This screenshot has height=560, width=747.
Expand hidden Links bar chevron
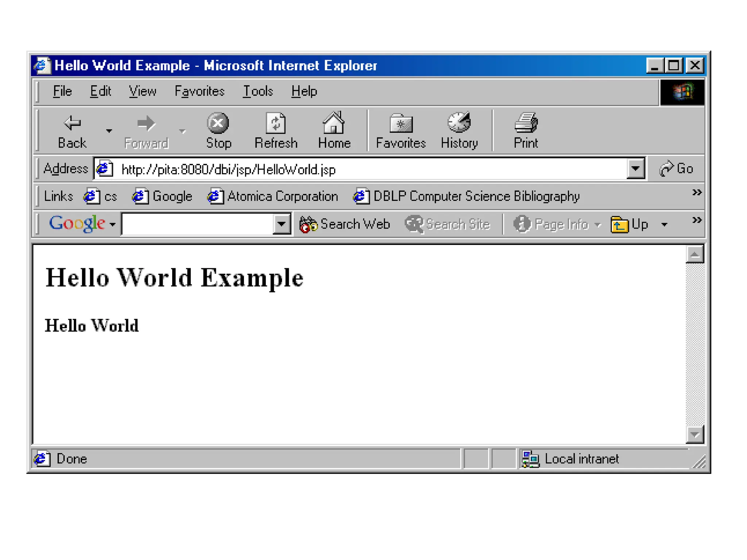pyautogui.click(x=697, y=192)
